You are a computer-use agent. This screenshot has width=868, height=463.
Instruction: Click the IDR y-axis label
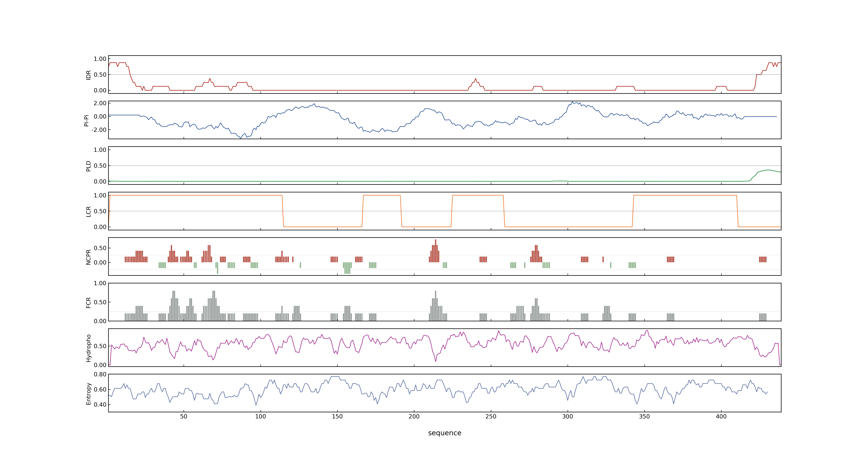[88, 75]
